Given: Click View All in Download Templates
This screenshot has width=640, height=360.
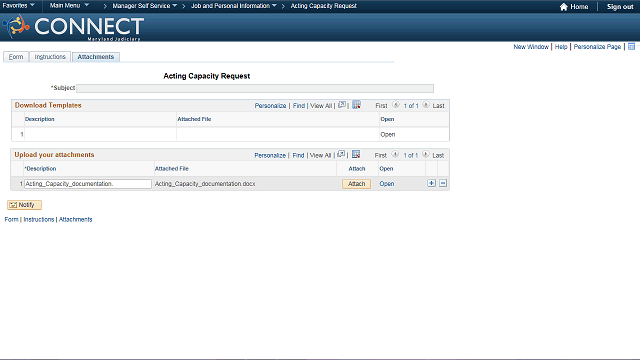Looking at the screenshot, I should (x=321, y=106).
